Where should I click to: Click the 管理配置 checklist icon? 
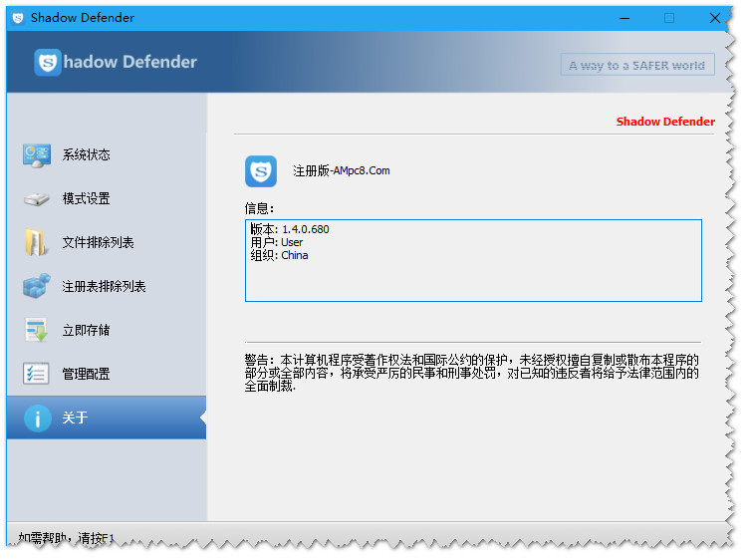coord(36,374)
